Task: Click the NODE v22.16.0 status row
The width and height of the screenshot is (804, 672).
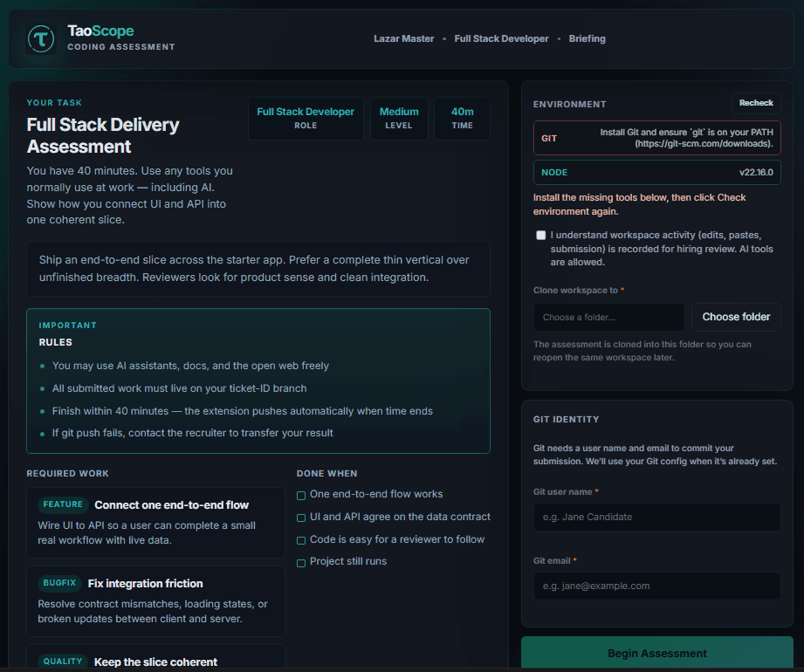Action: 656,172
